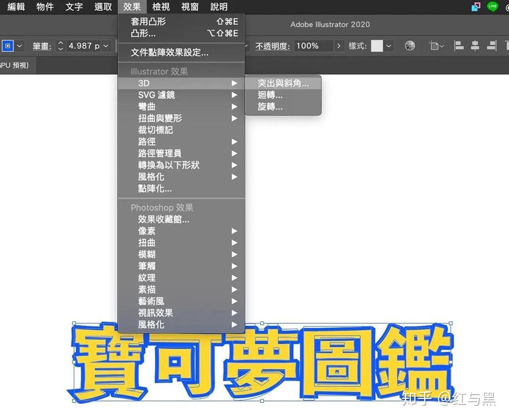
Task: Open the stroke weight dropdown
Action: 106,46
